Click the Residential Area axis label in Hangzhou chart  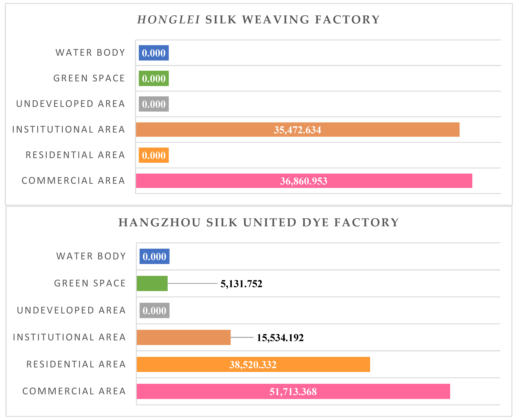click(x=76, y=364)
